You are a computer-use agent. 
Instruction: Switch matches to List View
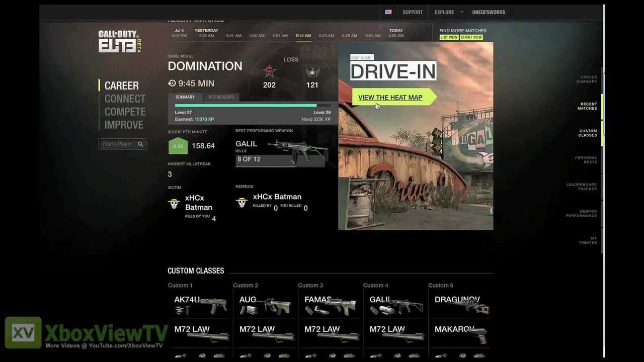pos(449,37)
